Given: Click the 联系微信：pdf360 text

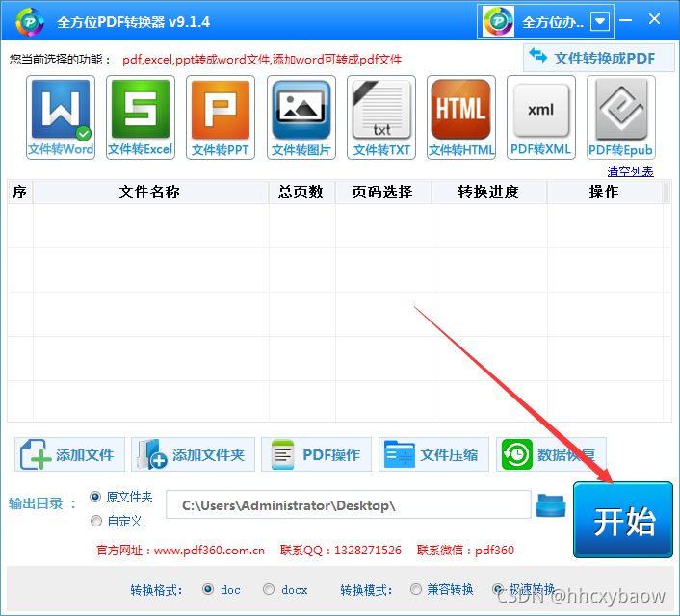Looking at the screenshot, I should [x=465, y=551].
